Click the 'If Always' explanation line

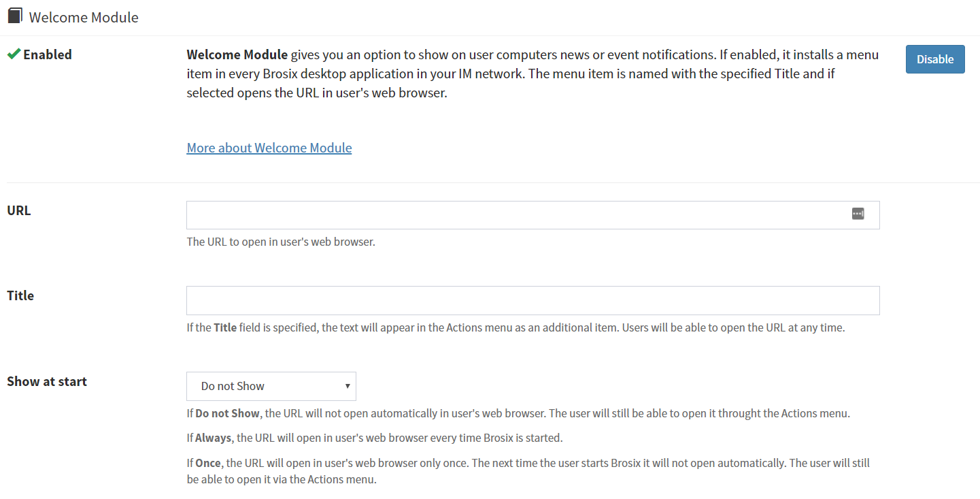[375, 438]
